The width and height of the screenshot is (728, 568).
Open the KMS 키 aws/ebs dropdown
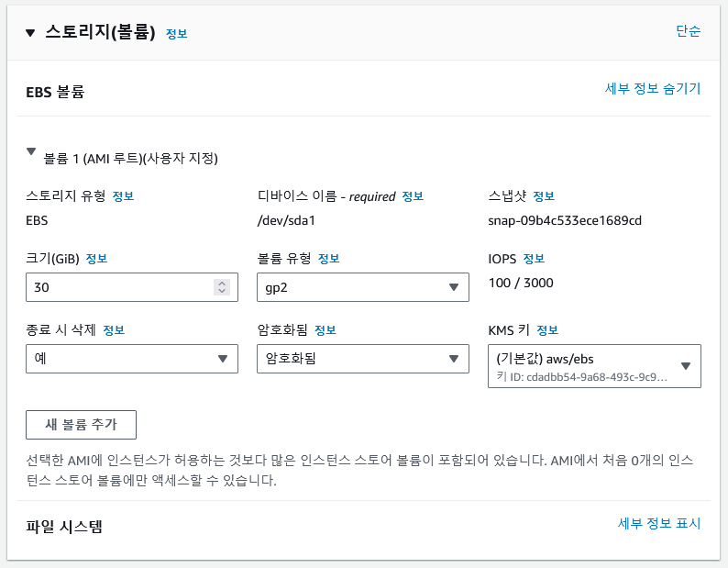point(594,366)
